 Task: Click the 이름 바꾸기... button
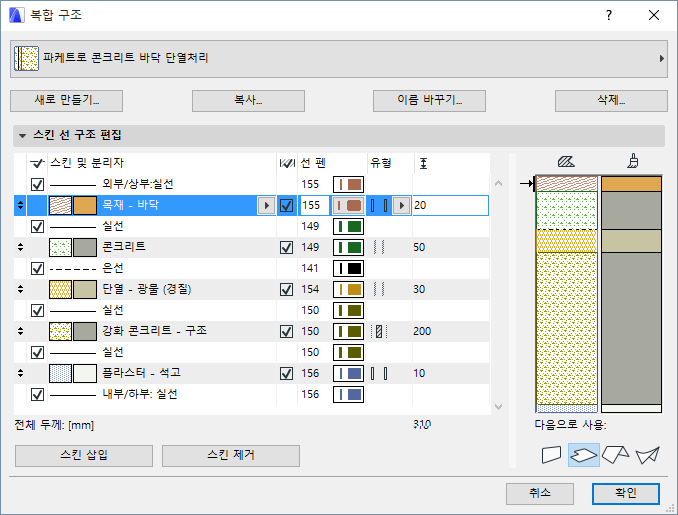click(429, 101)
